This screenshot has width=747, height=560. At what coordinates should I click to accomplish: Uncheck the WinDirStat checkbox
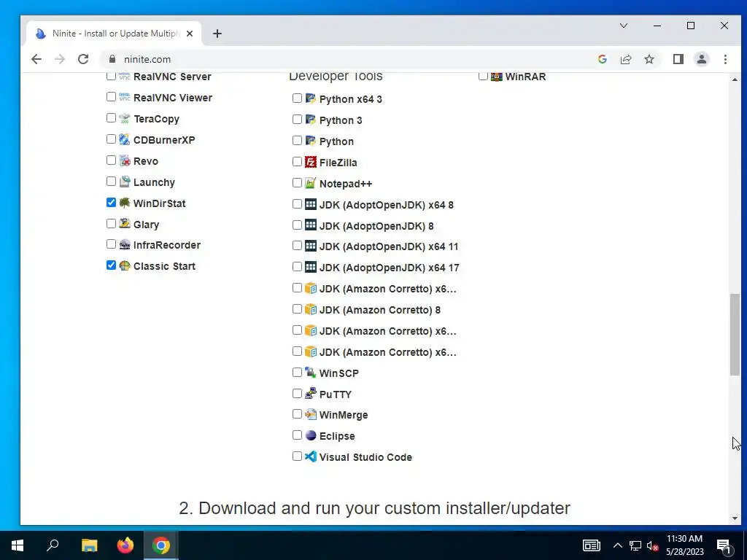tap(111, 203)
